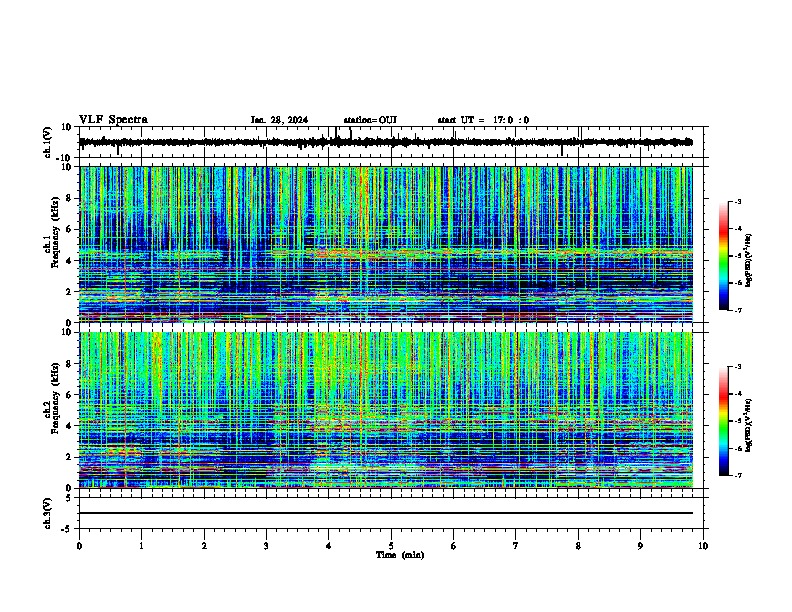The height and width of the screenshot is (612, 792).
Task: Click the "start UT = 17:0 :0" text
Action: coord(483,120)
